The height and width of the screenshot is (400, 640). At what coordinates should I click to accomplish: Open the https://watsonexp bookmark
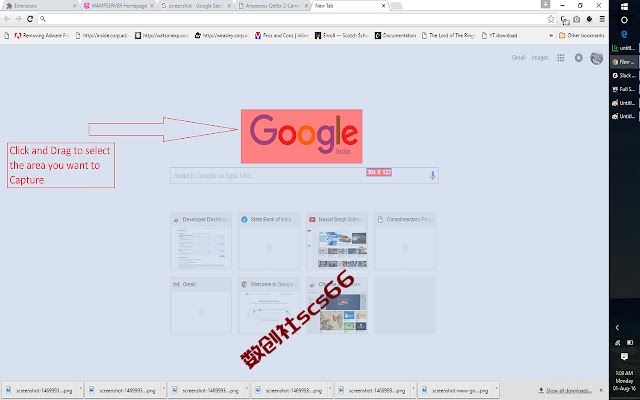coord(162,36)
